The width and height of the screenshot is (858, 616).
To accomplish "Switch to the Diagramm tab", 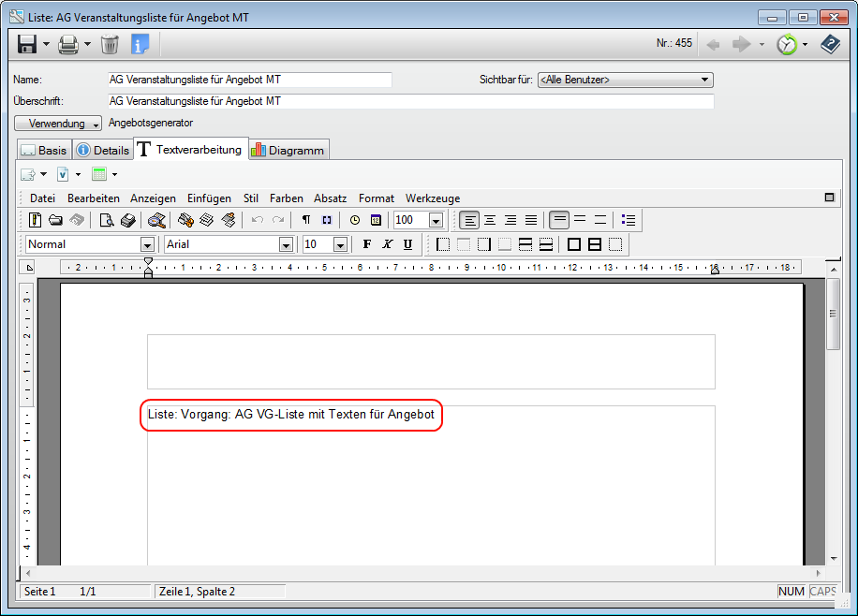I will (x=288, y=150).
